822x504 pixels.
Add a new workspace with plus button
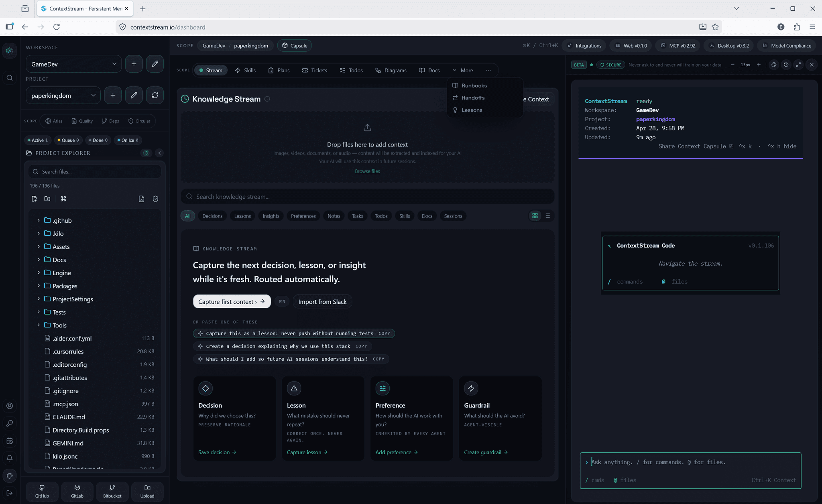click(x=134, y=64)
